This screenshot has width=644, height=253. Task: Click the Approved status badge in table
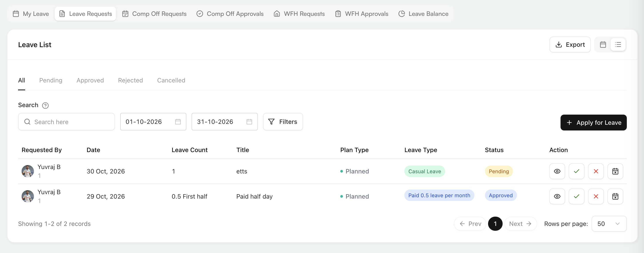[500, 195]
